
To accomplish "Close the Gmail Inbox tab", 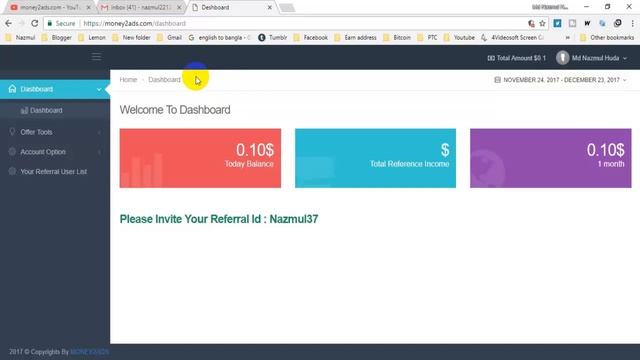I will (x=179, y=7).
